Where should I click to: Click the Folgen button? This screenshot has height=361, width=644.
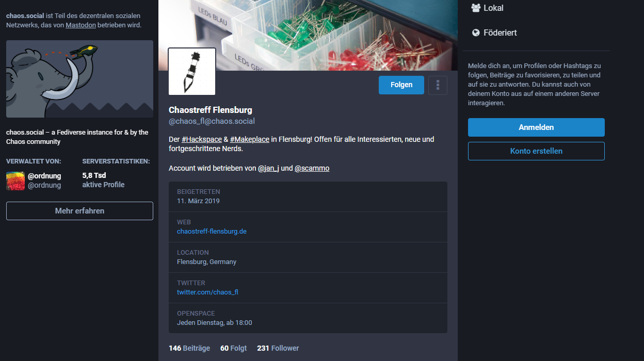tap(401, 85)
